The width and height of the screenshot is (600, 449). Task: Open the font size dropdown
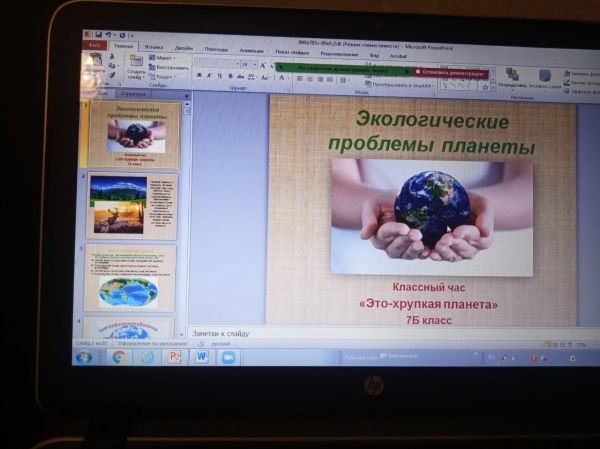coord(245,63)
